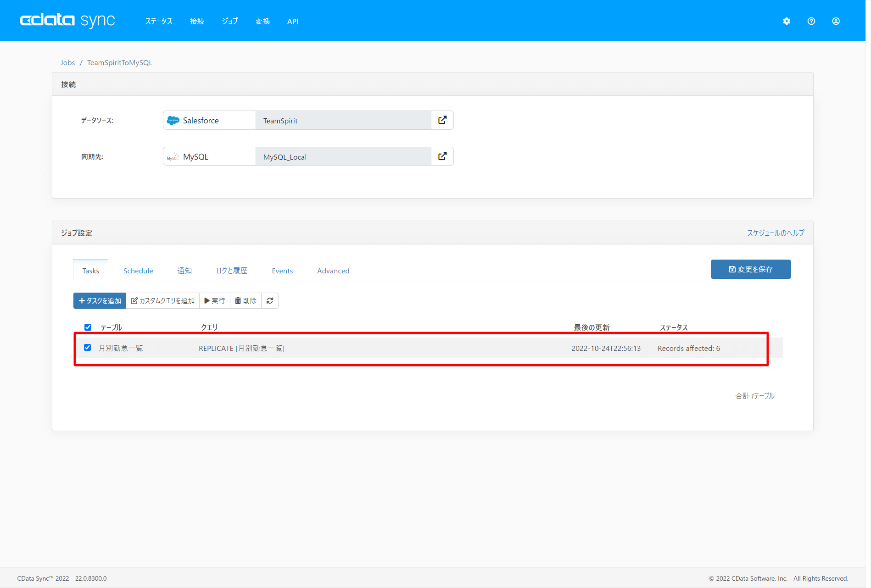Screen dimensions: 871x588
Task: Click the 変更を保存 button
Action: point(750,269)
